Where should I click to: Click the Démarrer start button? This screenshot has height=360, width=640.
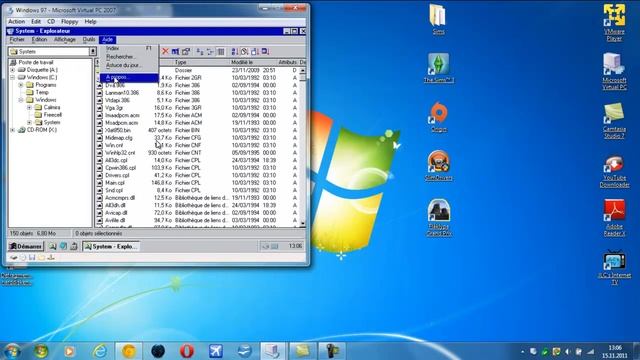point(26,247)
